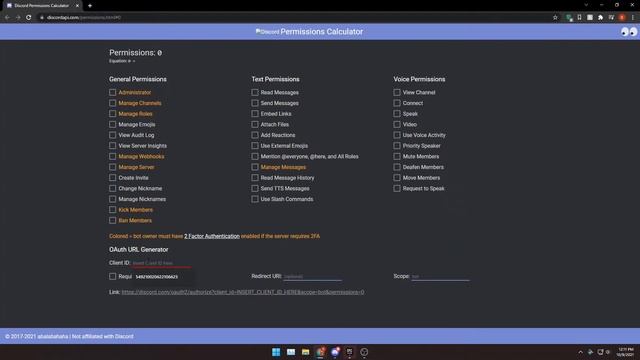Open the taskbar clock and date
640x360 pixels.
[625, 352]
